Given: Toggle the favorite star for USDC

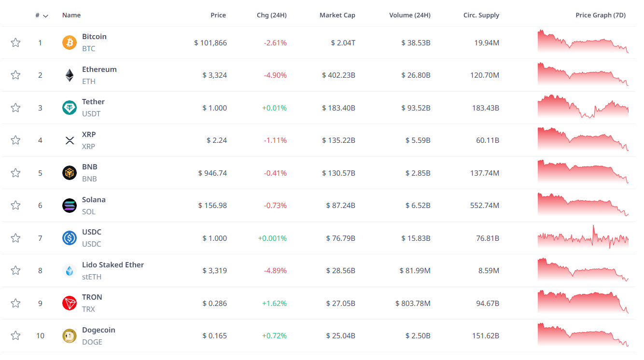Looking at the screenshot, I should (15, 238).
